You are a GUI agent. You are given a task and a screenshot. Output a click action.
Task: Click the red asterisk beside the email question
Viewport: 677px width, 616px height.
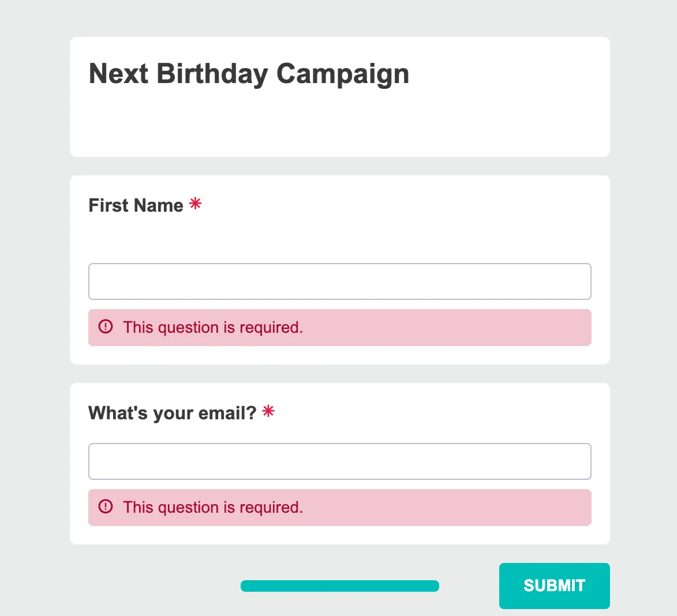[x=268, y=411]
